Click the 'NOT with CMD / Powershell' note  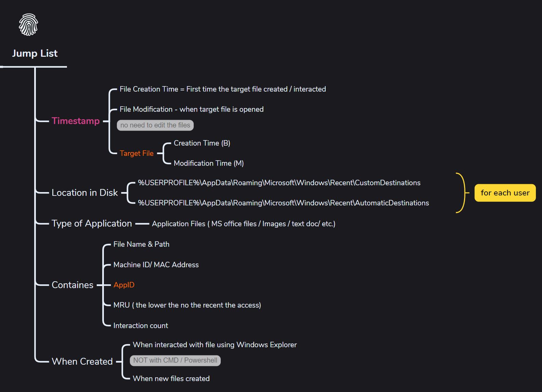point(175,361)
